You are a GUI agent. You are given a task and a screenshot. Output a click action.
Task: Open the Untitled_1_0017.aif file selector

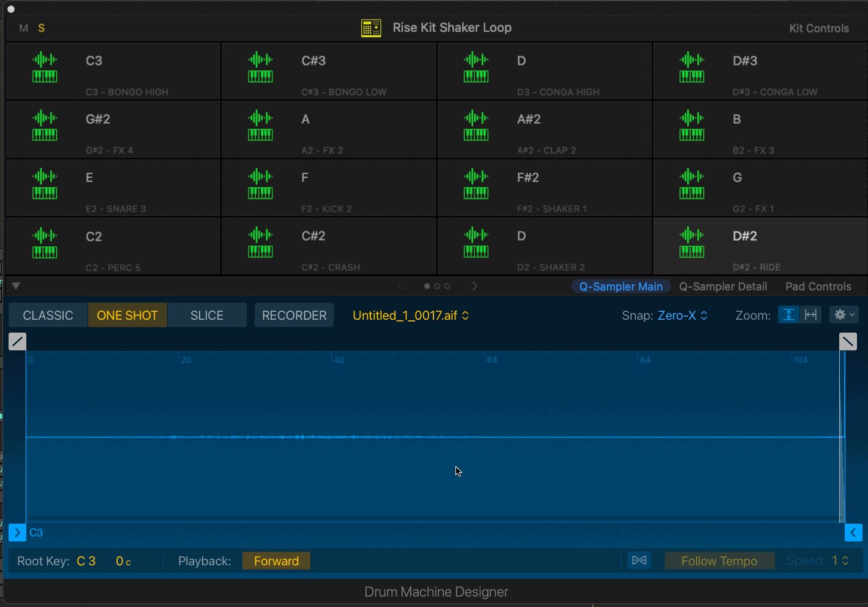click(x=410, y=315)
